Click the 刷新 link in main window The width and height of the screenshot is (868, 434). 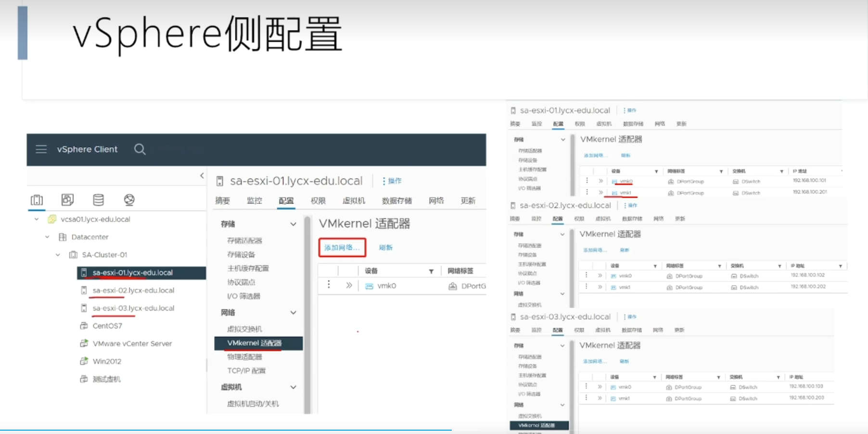coord(386,248)
